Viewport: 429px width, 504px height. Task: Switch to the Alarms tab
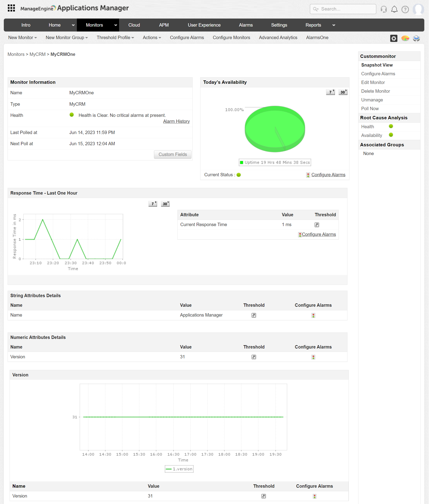coord(246,25)
